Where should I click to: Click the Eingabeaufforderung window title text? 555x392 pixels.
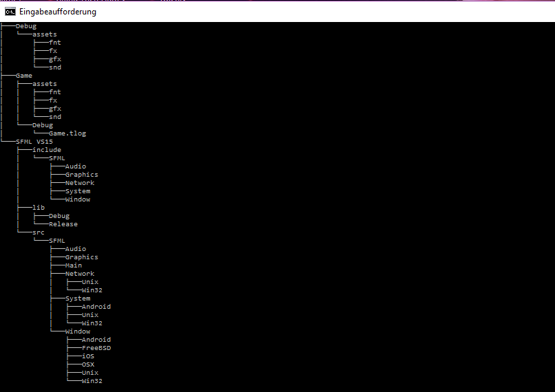click(x=58, y=12)
